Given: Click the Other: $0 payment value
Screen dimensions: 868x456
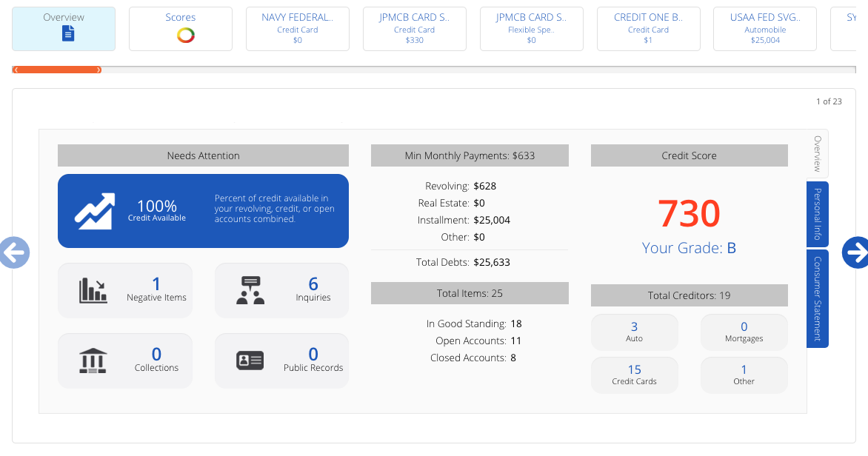Looking at the screenshot, I should (x=479, y=237).
